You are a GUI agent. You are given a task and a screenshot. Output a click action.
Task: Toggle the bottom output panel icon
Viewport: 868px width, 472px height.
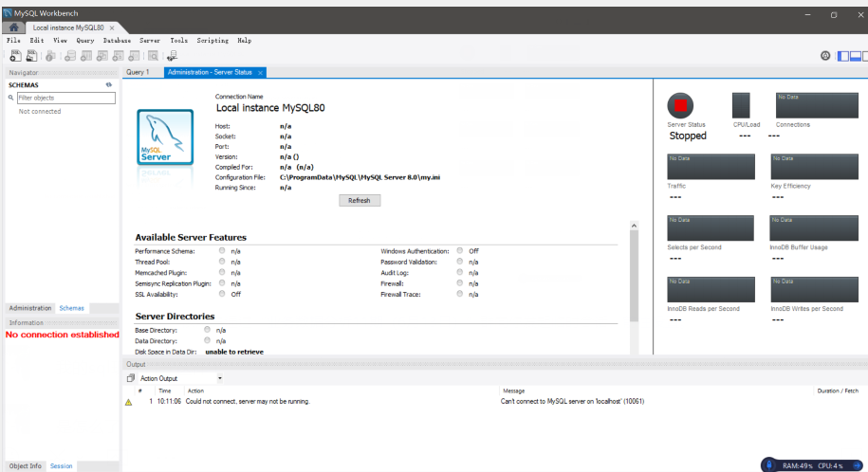(856, 56)
